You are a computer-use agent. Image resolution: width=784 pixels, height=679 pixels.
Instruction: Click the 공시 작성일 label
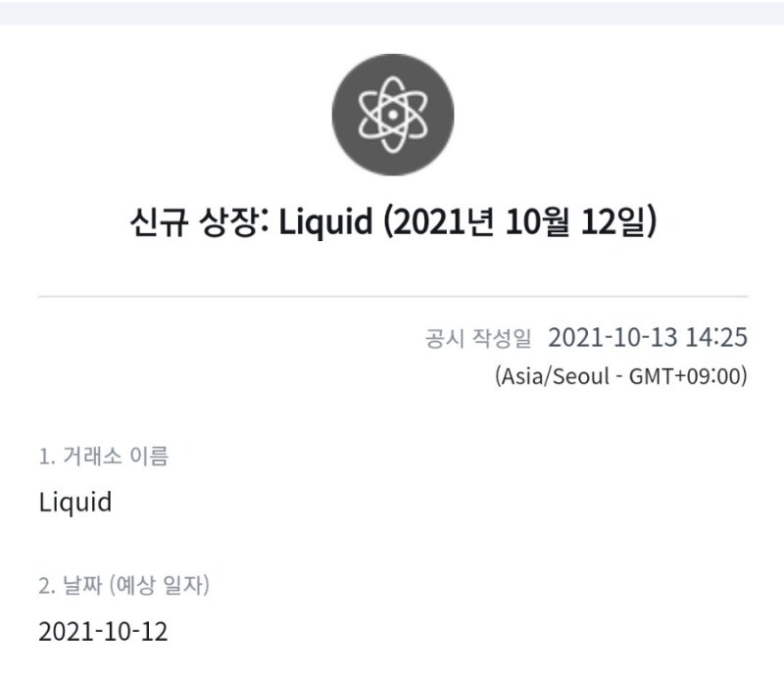(x=478, y=338)
